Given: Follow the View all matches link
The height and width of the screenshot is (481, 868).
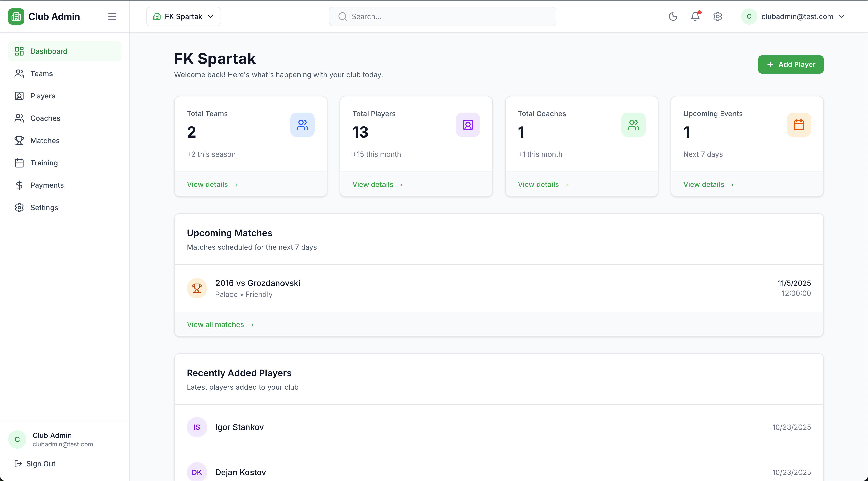Looking at the screenshot, I should (x=220, y=324).
